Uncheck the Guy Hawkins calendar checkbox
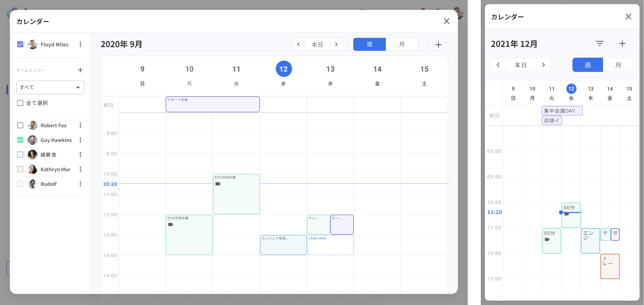 (20, 140)
